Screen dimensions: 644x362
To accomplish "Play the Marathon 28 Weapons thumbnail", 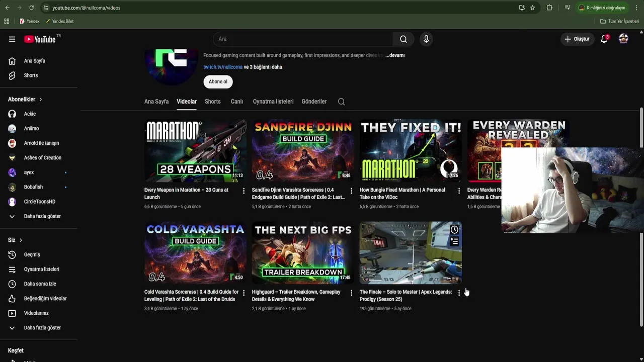I will click(x=195, y=150).
